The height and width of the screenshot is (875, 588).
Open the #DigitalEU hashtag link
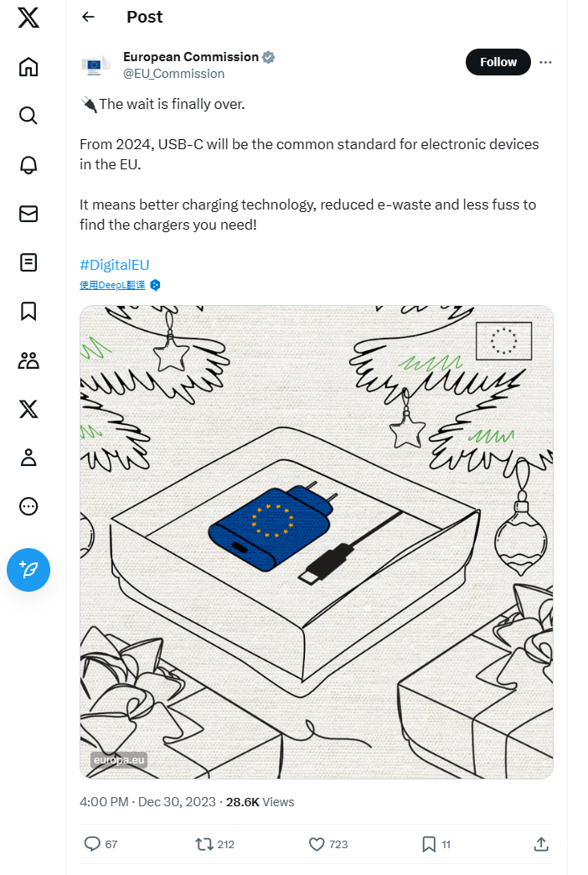[x=115, y=265]
